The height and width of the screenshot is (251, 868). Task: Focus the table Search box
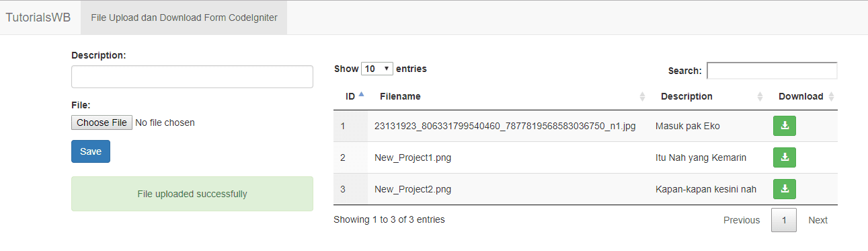point(772,71)
